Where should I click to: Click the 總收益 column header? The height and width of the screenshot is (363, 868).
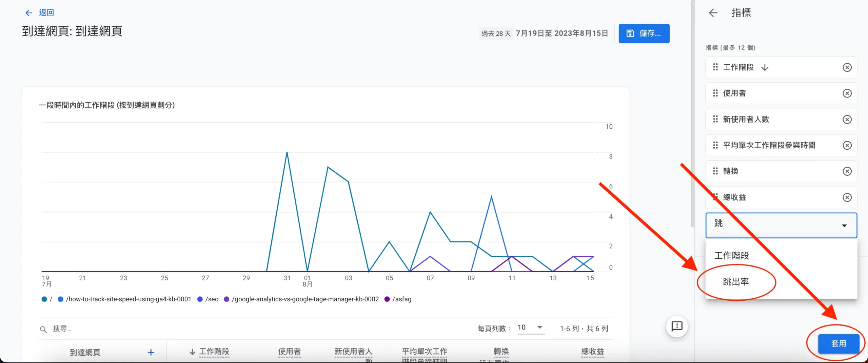pyautogui.click(x=592, y=351)
